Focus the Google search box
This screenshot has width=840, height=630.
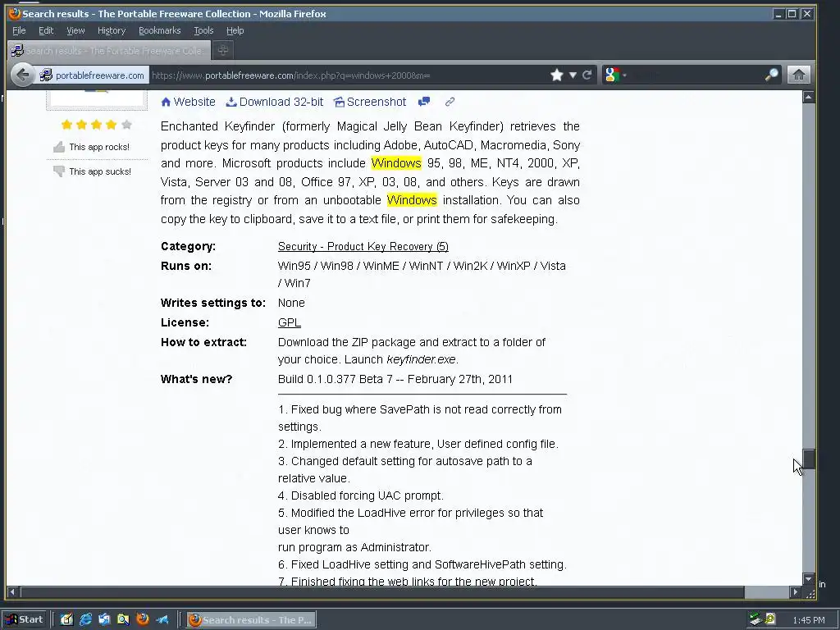point(696,75)
